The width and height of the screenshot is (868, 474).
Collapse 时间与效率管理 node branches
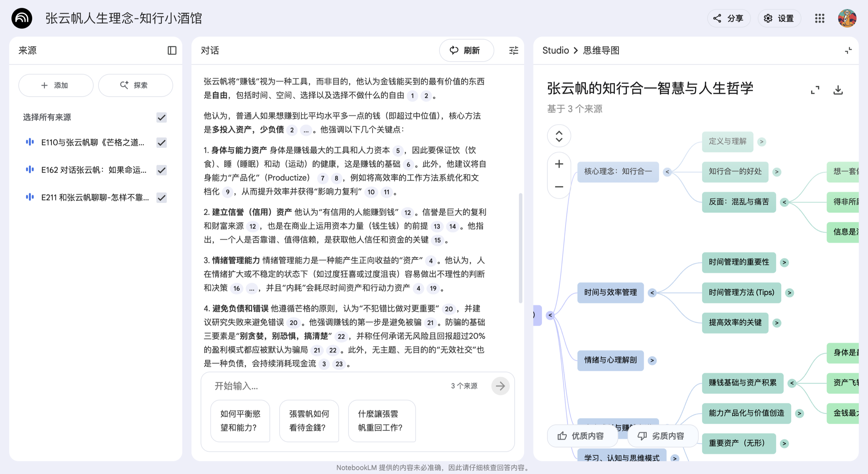[x=652, y=292]
